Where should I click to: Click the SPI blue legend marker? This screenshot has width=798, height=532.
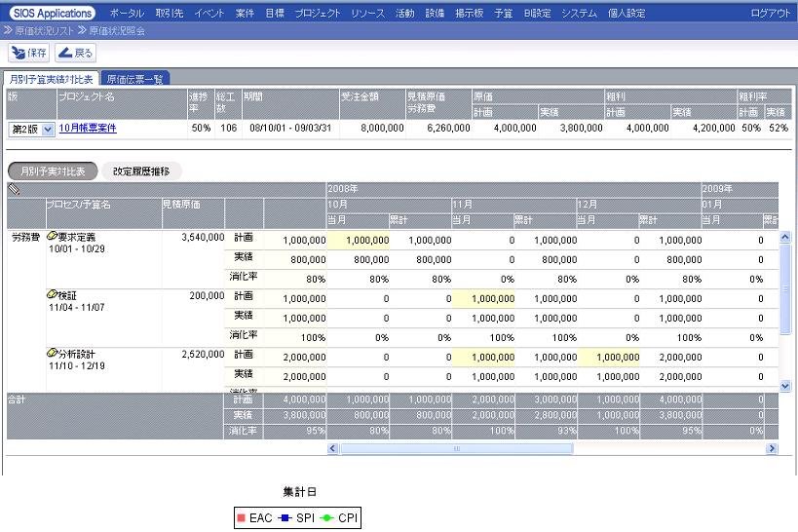(x=285, y=518)
